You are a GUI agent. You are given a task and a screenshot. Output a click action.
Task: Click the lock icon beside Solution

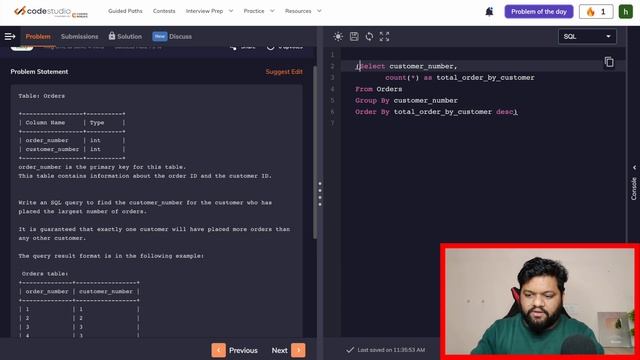112,36
